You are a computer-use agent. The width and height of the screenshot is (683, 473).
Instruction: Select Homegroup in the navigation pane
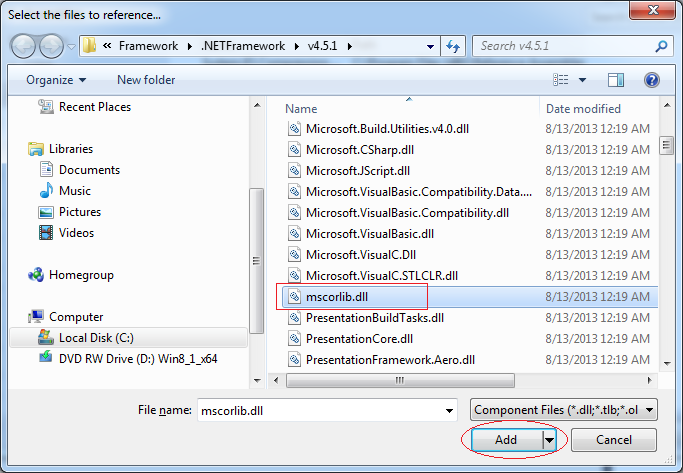tap(71, 275)
